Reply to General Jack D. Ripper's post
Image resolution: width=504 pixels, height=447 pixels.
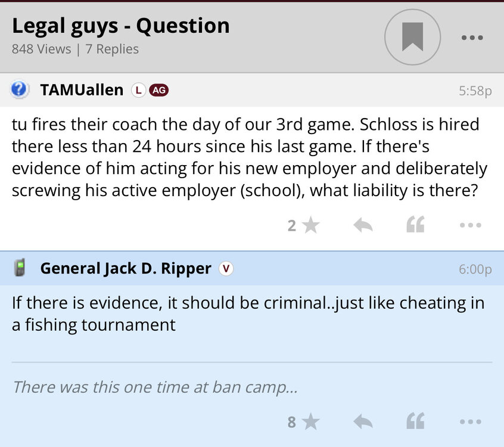(x=363, y=422)
